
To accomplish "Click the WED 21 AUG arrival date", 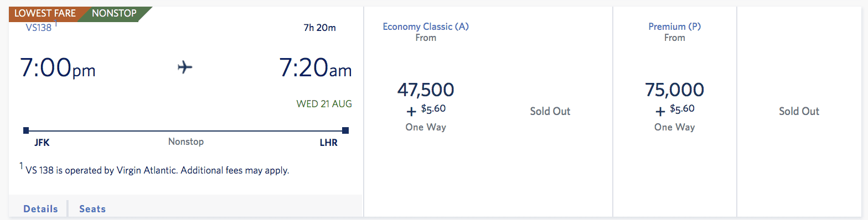I will point(324,104).
